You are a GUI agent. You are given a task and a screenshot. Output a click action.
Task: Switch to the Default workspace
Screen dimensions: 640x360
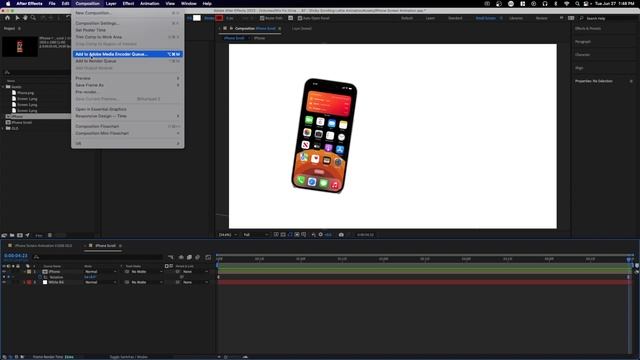(x=407, y=18)
